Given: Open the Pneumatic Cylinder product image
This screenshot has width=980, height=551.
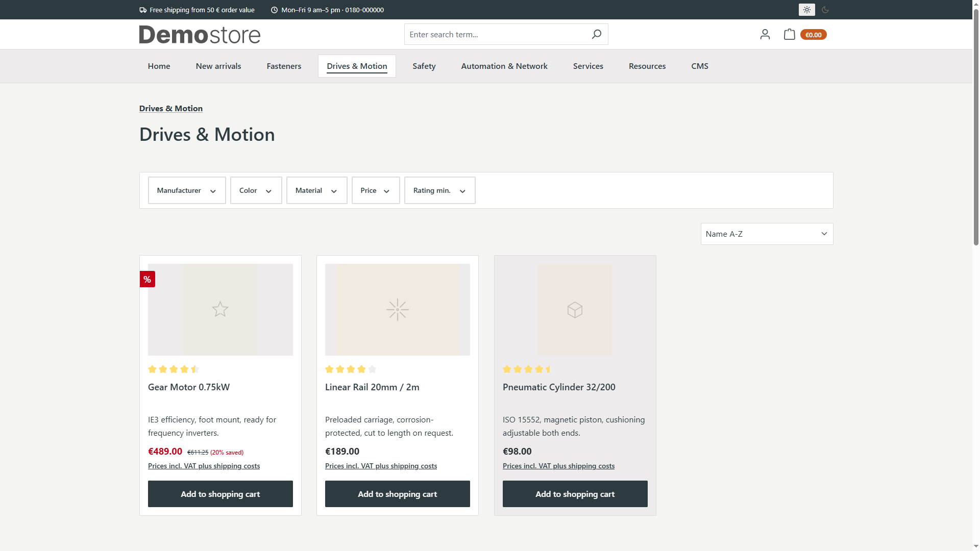Looking at the screenshot, I should click(x=575, y=310).
